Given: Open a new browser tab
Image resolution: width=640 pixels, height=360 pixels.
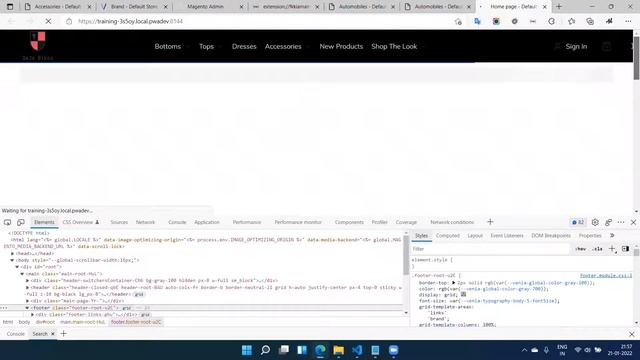Looking at the screenshot, I should [559, 7].
